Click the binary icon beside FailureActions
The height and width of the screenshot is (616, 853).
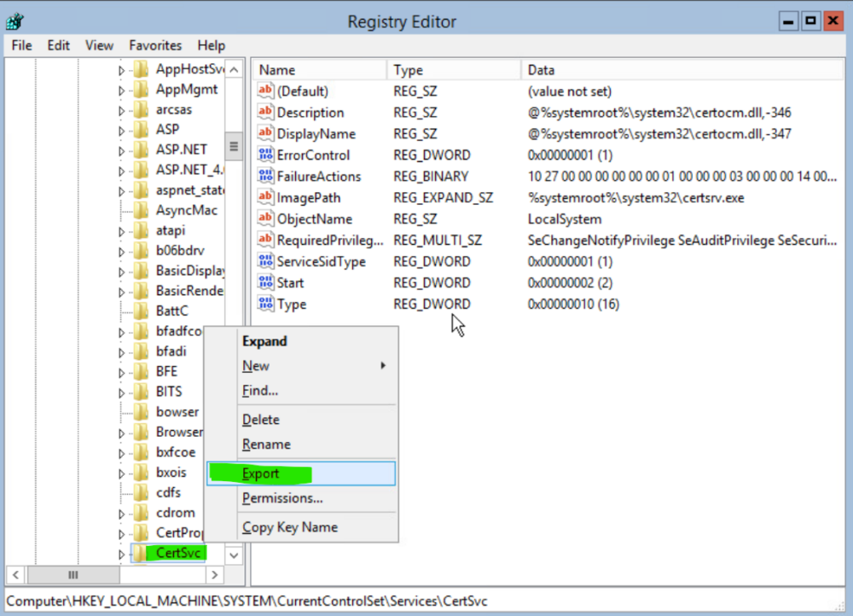(264, 176)
